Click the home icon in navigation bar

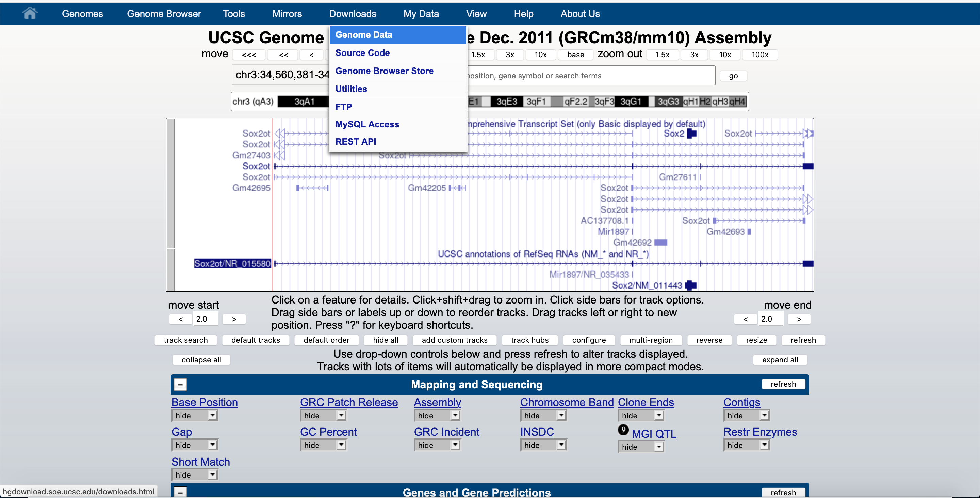click(30, 13)
